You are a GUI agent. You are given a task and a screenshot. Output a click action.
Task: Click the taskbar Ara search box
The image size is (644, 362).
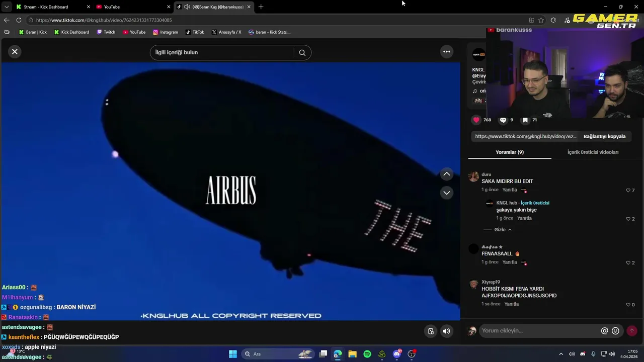(x=278, y=354)
